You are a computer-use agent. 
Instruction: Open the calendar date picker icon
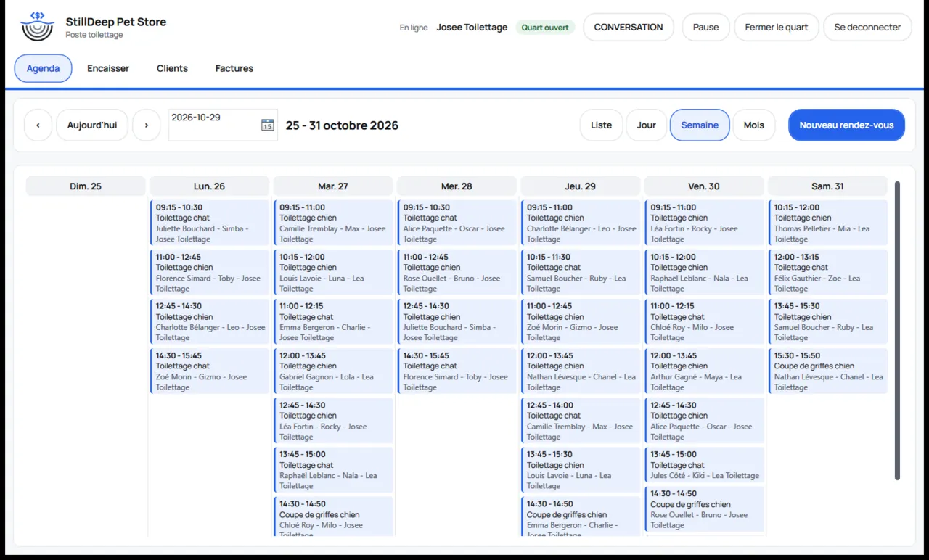[x=267, y=125]
